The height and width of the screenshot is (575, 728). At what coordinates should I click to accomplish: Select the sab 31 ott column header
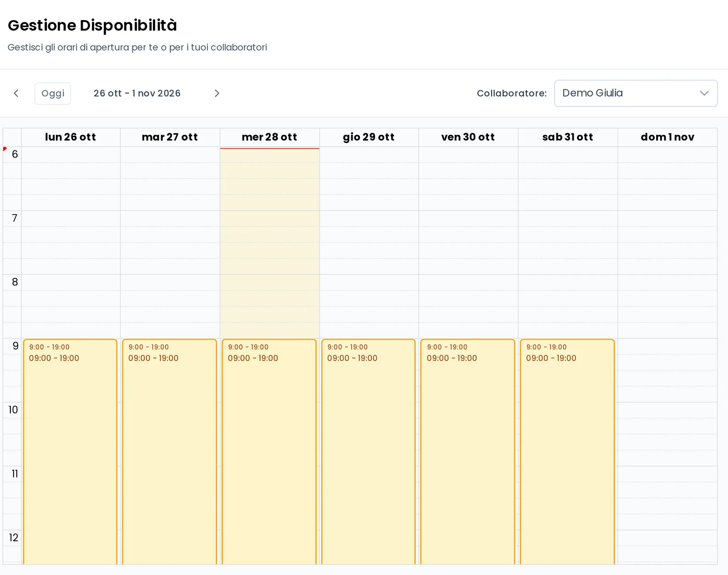coord(568,137)
